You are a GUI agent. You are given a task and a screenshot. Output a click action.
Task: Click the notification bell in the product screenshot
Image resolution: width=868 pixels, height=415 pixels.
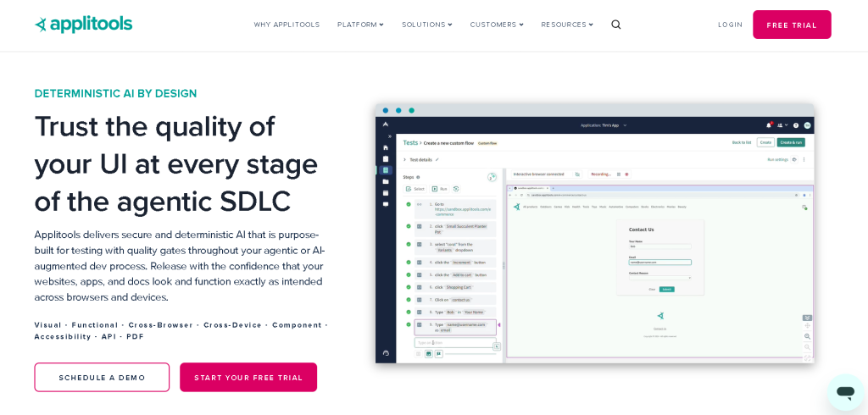[769, 125]
